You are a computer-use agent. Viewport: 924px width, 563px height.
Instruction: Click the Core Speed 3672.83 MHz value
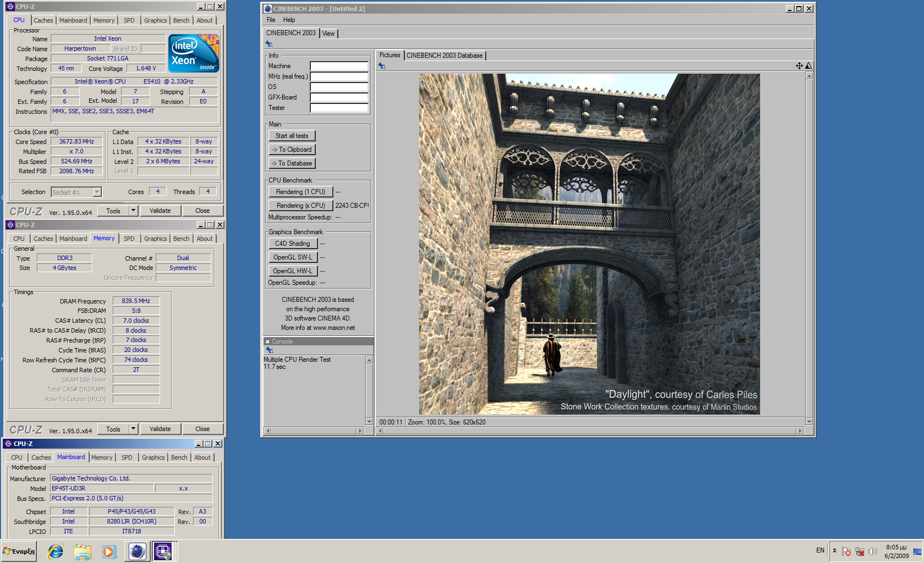tap(76, 141)
